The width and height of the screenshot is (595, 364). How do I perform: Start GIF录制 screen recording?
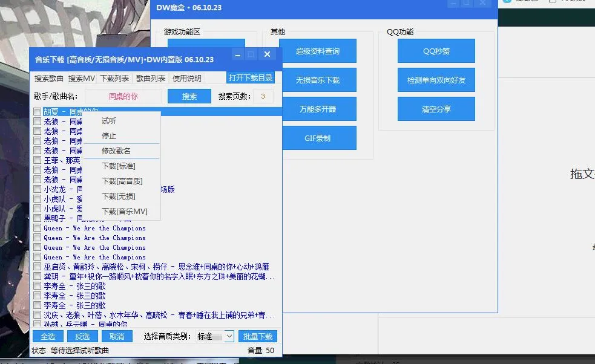[x=319, y=137]
